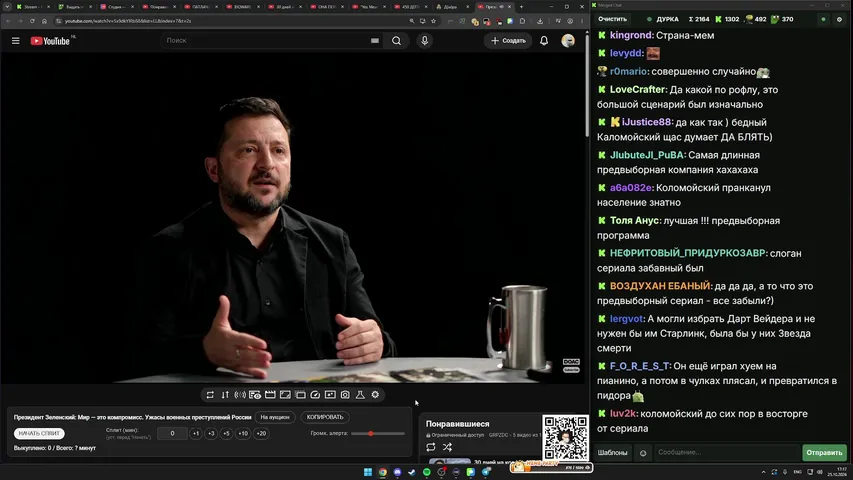Click the film-strip icon in player toolbar
853x480 pixels.
[x=270, y=395]
